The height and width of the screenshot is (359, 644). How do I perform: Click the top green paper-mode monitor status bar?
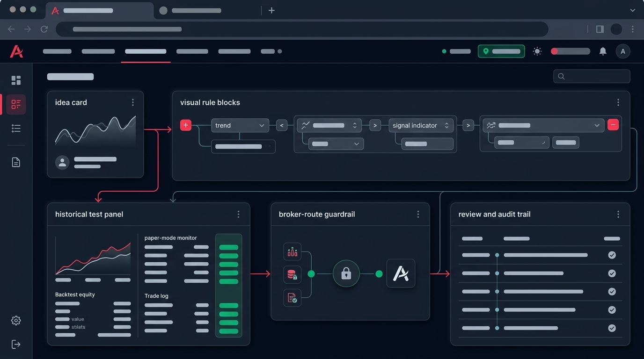(229, 247)
